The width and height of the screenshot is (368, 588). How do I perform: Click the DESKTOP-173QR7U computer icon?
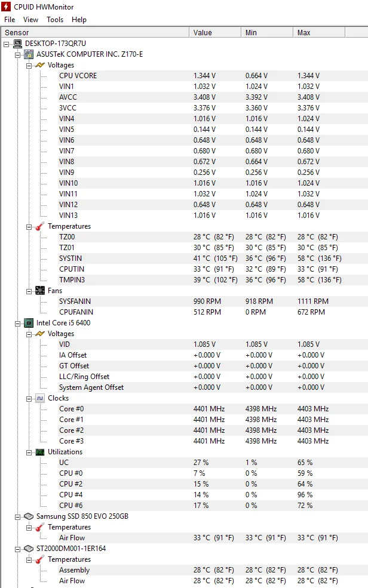coord(17,44)
